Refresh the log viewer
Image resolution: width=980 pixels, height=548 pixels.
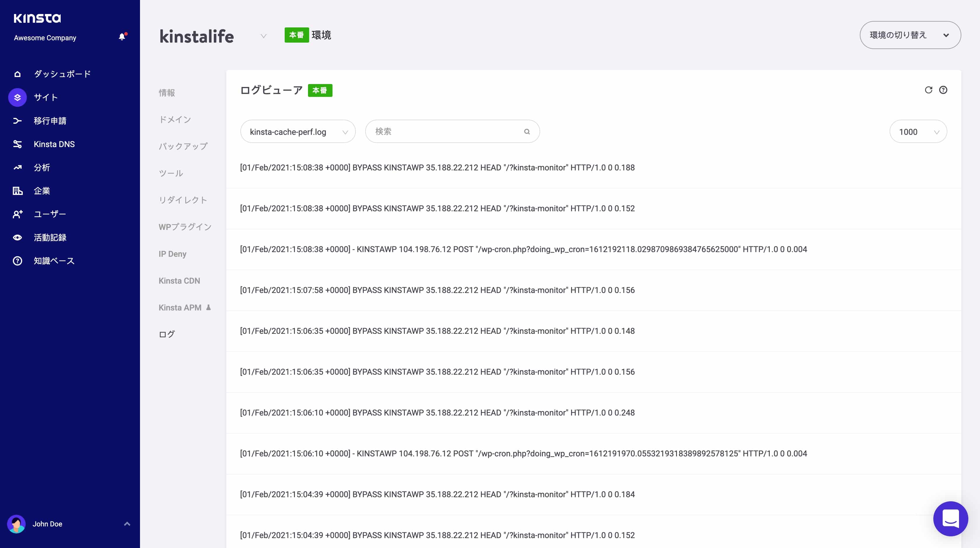929,90
